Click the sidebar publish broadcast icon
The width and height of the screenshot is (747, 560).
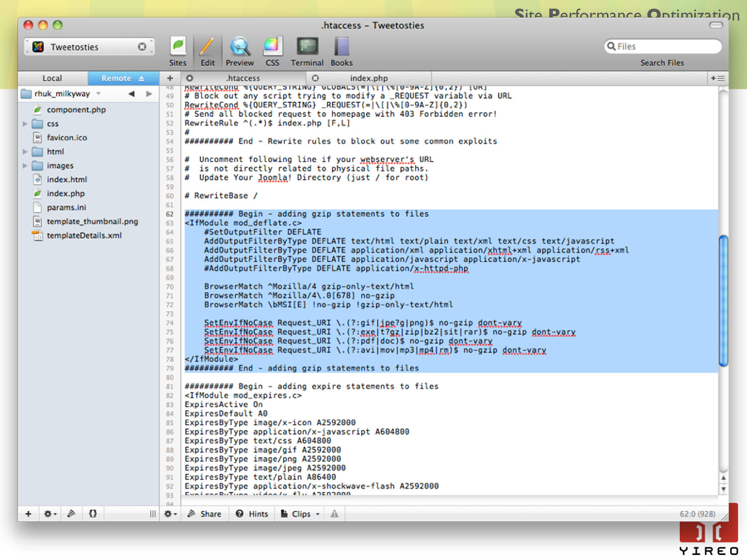[71, 514]
